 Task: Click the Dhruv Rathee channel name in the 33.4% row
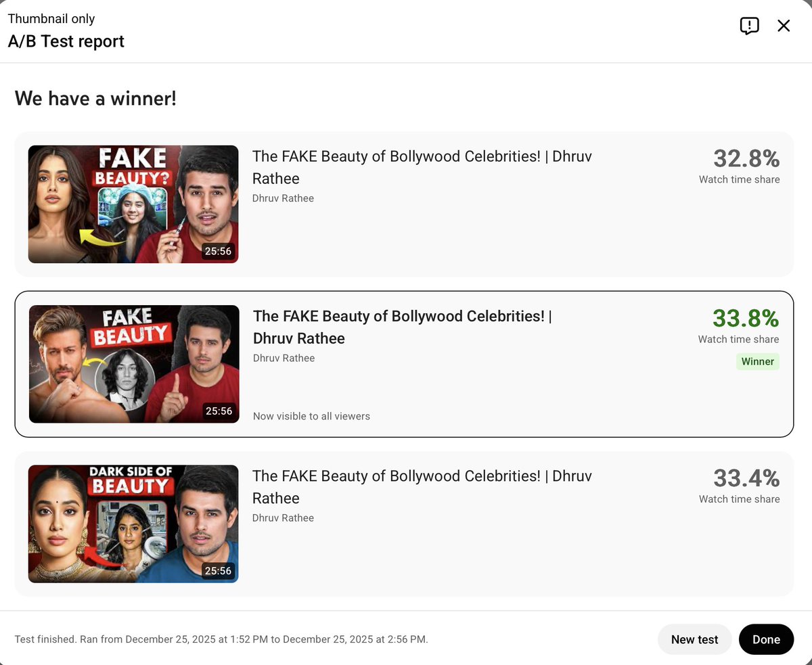pos(283,518)
